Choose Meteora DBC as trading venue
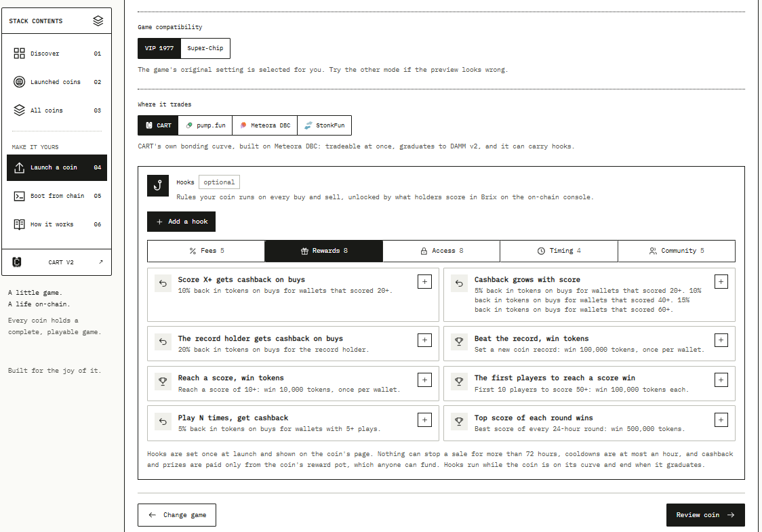The width and height of the screenshot is (762, 532). click(x=265, y=125)
